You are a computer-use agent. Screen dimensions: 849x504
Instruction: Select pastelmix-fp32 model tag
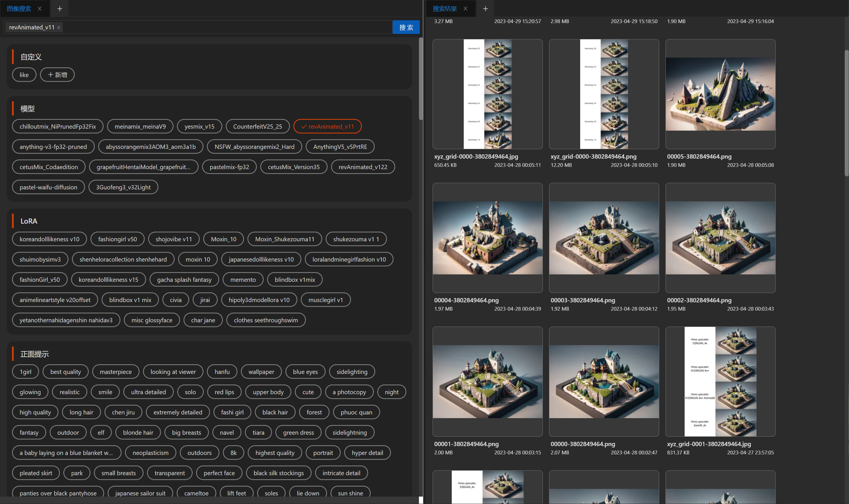229,167
